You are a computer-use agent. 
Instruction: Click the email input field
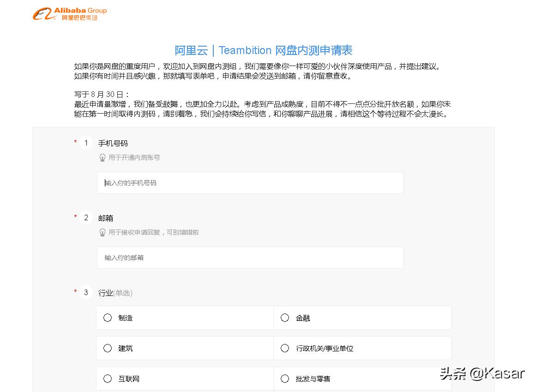pos(250,258)
